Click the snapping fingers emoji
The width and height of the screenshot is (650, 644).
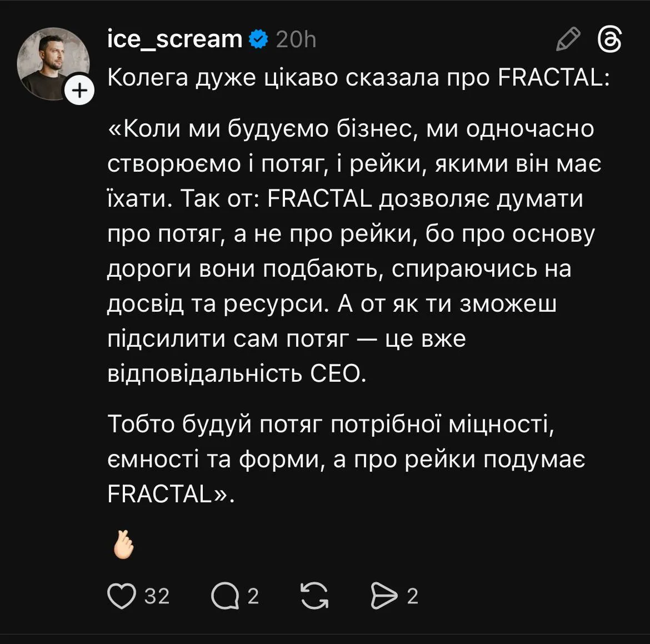123,545
